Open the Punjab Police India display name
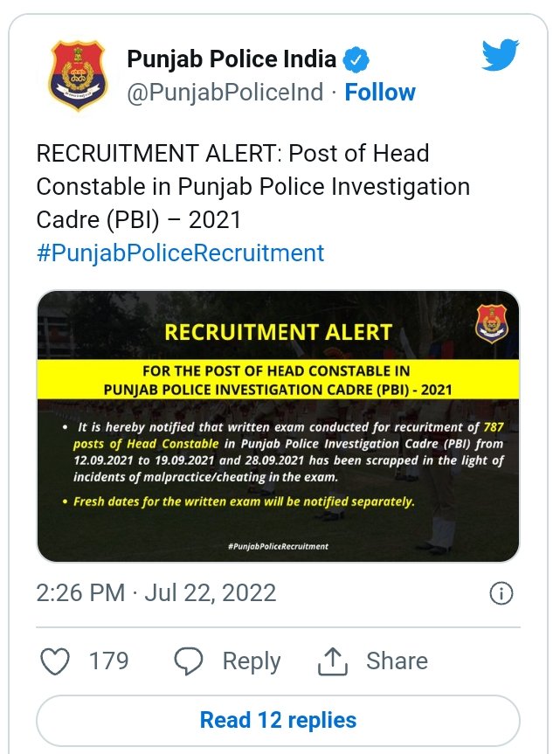This screenshot has height=754, width=560. coord(232,59)
